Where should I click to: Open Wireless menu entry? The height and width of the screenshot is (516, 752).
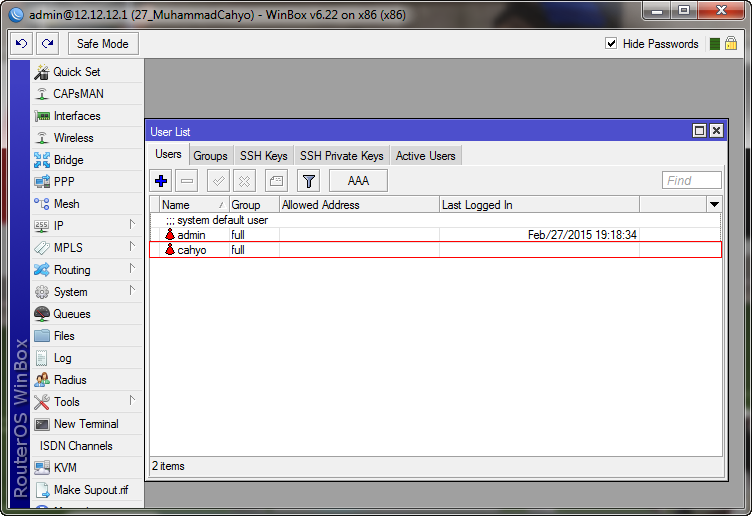pyautogui.click(x=87, y=138)
